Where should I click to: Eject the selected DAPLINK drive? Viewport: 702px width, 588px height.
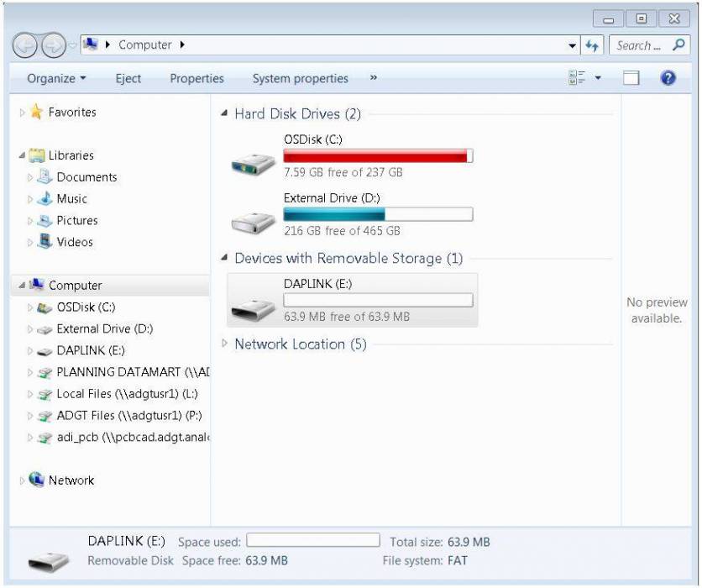pyautogui.click(x=128, y=78)
